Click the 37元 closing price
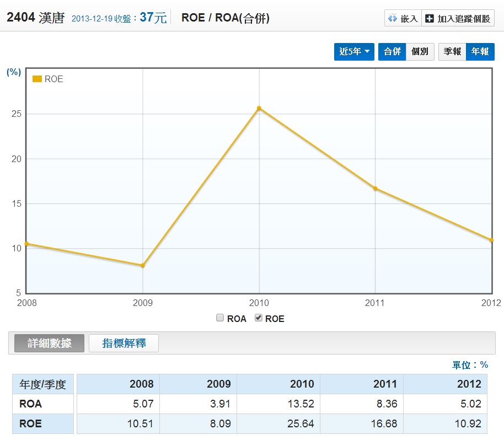 153,18
